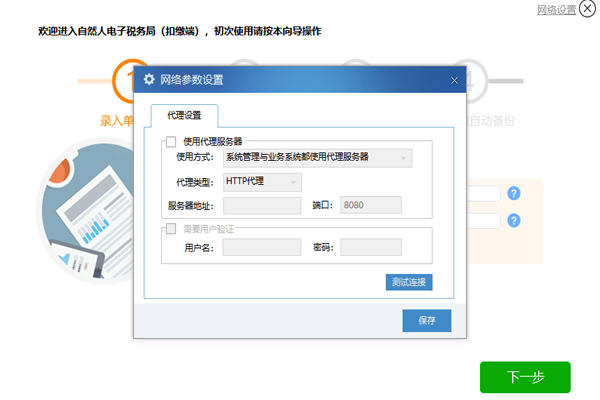Click the green 下一步 button
The image size is (600, 400).
pos(525,377)
